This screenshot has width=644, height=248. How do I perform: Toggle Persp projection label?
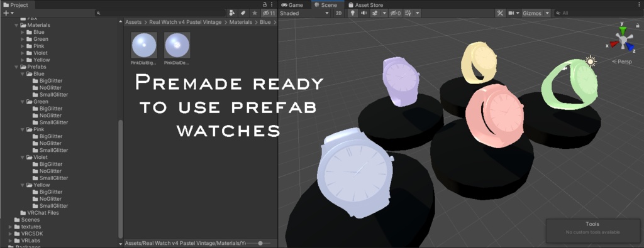pyautogui.click(x=622, y=62)
